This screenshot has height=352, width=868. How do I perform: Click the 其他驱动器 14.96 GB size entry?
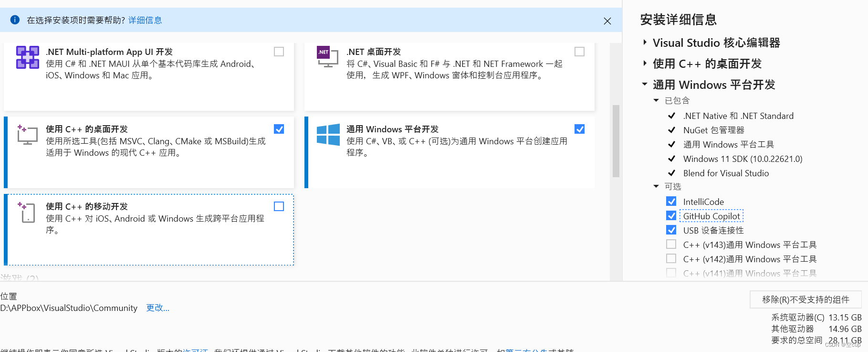coord(816,329)
